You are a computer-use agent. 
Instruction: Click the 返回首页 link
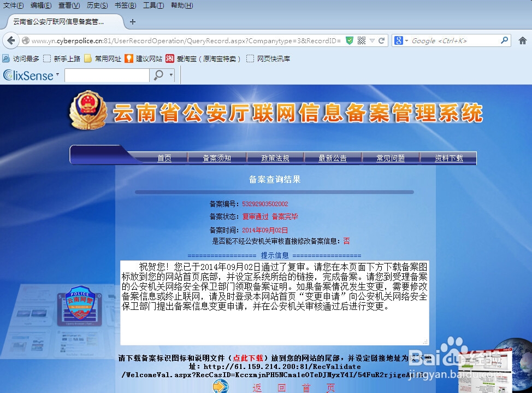[293, 388]
